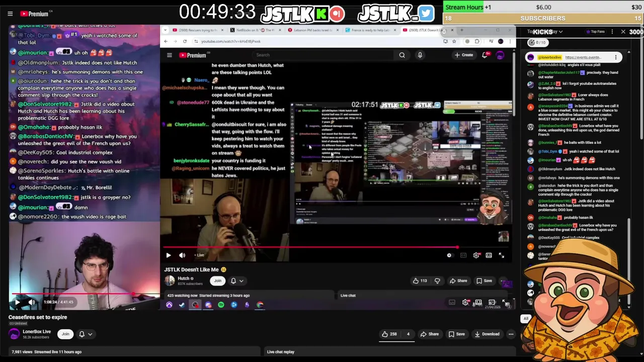Go back in the inner browser

[166, 41]
